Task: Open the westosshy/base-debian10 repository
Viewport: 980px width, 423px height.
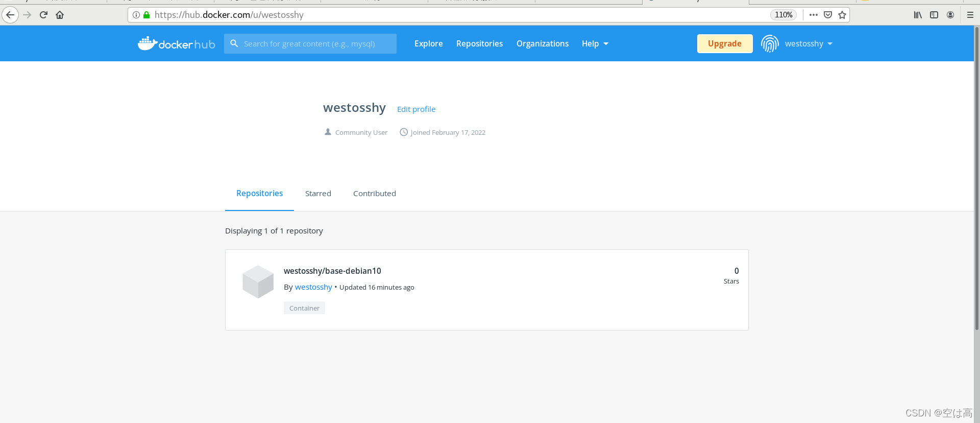Action: coord(332,271)
